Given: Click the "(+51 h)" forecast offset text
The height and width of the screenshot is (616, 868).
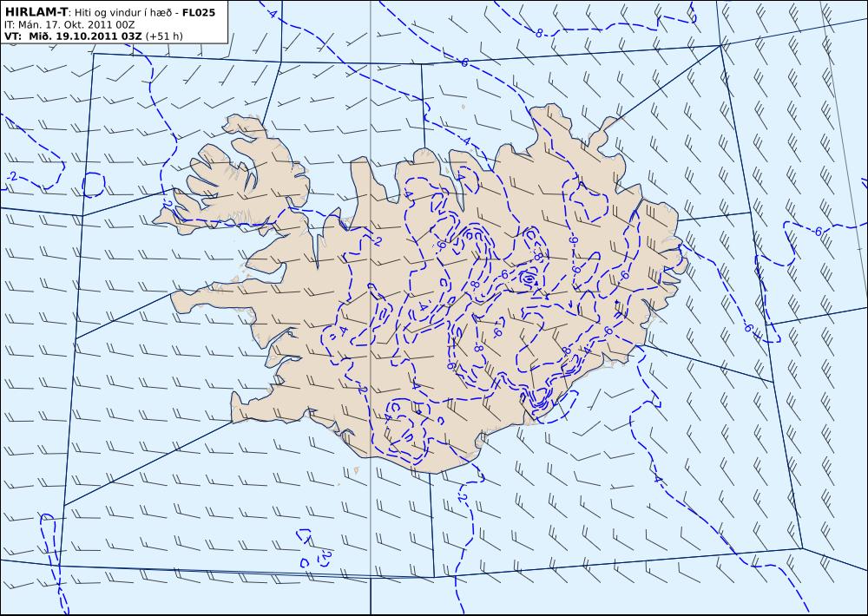Looking at the screenshot, I should [x=164, y=36].
